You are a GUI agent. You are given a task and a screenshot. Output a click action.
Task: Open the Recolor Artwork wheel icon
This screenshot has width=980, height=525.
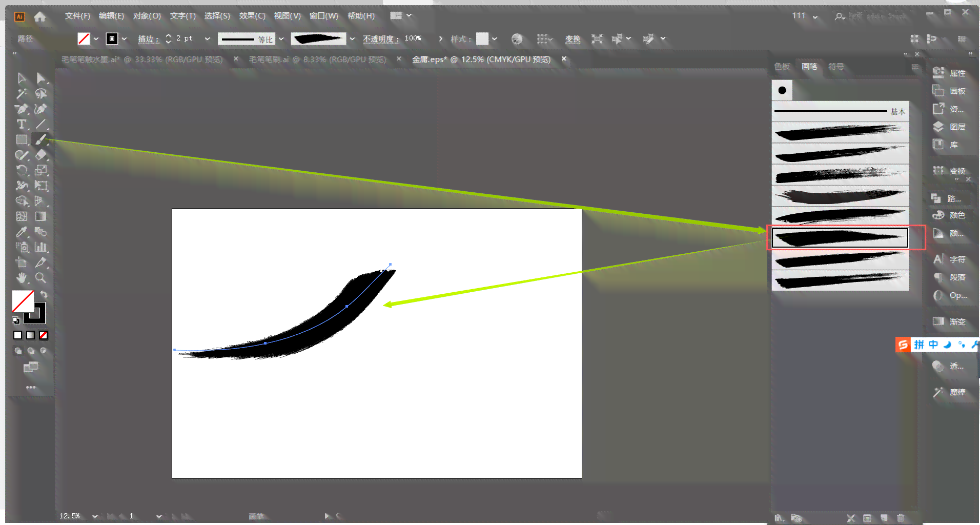click(x=517, y=39)
